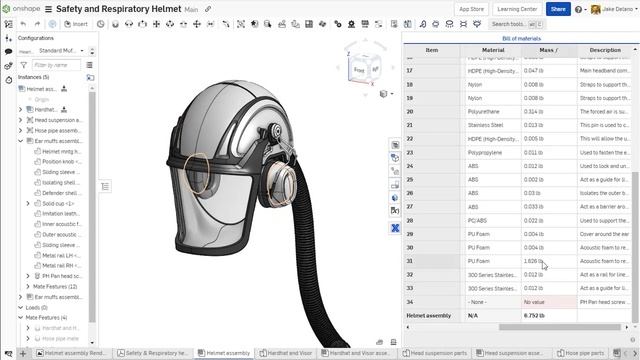640x360 pixels.
Task: Click the plus icon to add new tab
Action: (x=23, y=353)
